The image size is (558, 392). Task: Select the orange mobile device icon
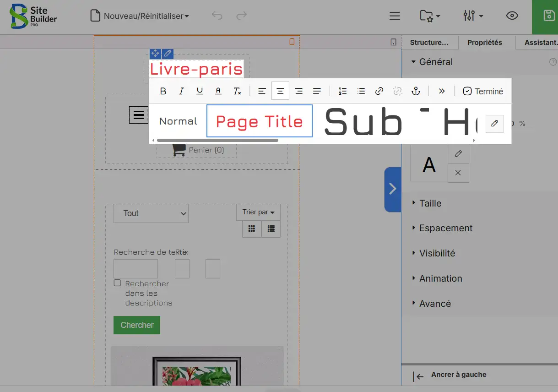pyautogui.click(x=292, y=42)
